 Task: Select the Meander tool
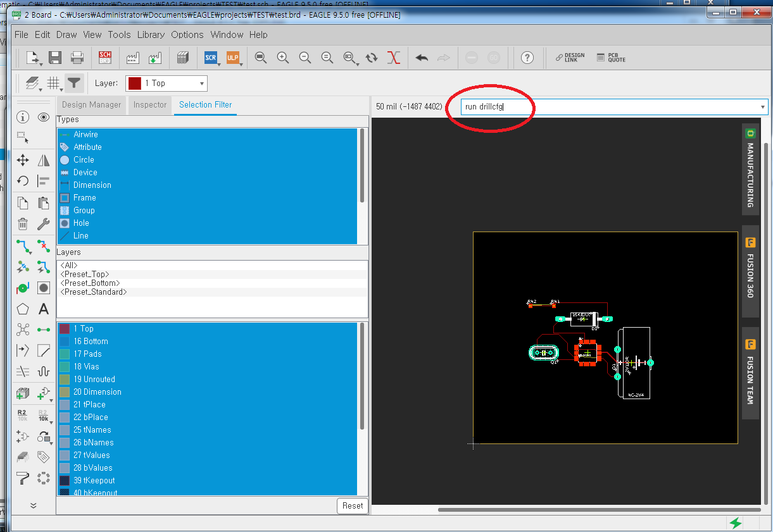coord(43,371)
